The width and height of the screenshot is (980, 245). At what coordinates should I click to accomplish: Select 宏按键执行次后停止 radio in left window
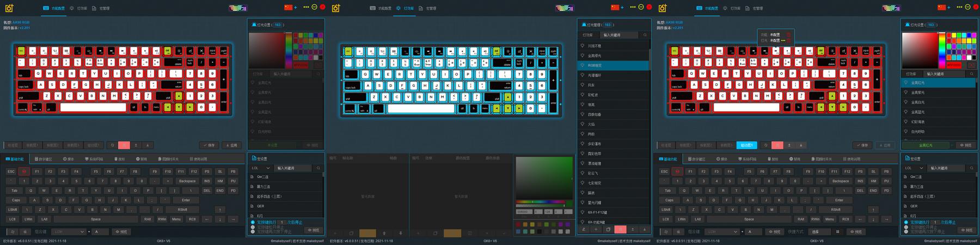253,222
